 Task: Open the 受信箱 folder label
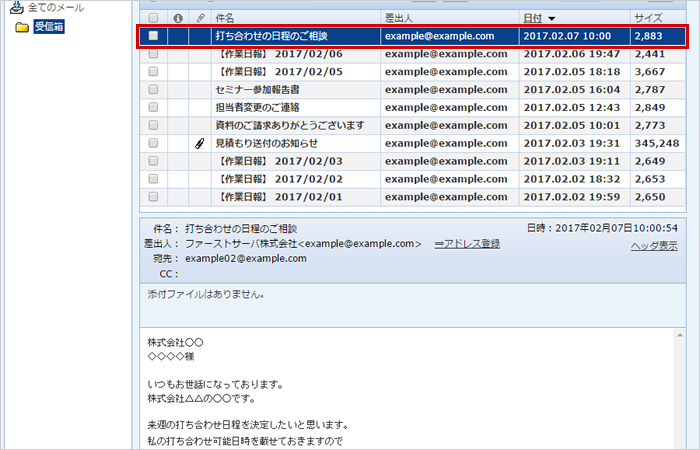coord(49,27)
